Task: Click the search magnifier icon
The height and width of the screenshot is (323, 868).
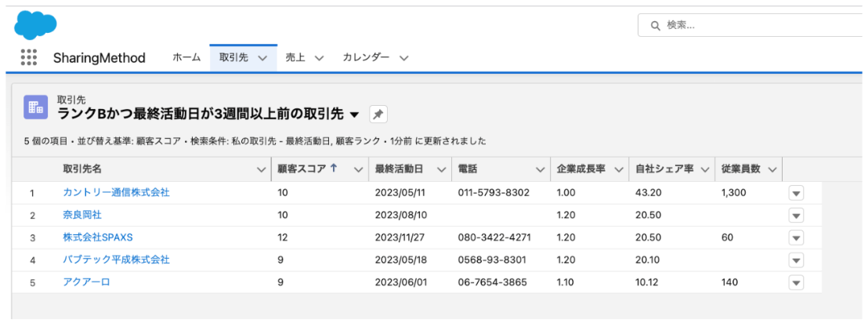Action: pyautogui.click(x=655, y=25)
